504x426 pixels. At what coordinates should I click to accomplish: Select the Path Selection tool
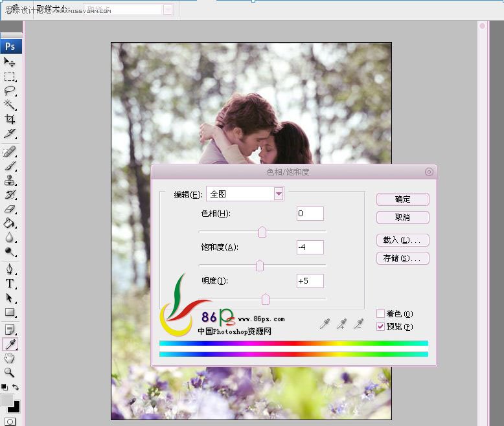coord(9,298)
